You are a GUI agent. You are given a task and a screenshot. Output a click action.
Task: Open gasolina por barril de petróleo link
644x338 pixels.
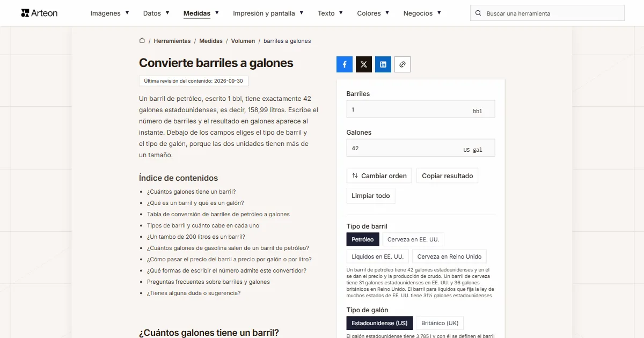(x=228, y=248)
